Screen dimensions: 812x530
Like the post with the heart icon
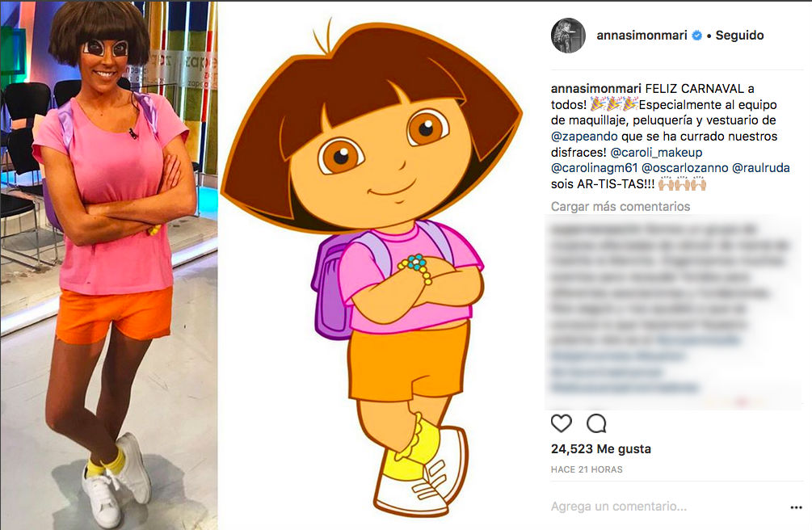click(562, 424)
